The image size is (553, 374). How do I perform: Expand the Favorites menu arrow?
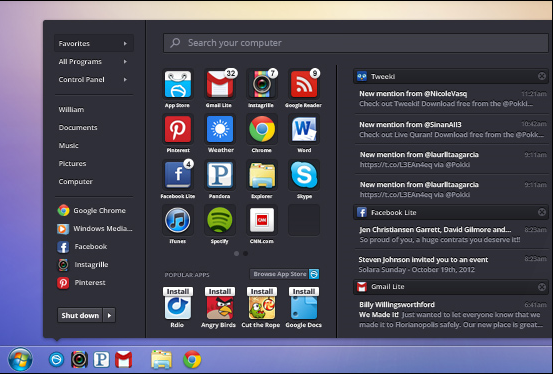point(125,43)
